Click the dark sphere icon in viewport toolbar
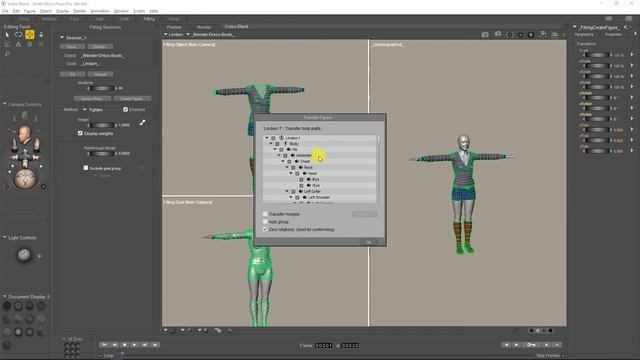 (x=531, y=35)
